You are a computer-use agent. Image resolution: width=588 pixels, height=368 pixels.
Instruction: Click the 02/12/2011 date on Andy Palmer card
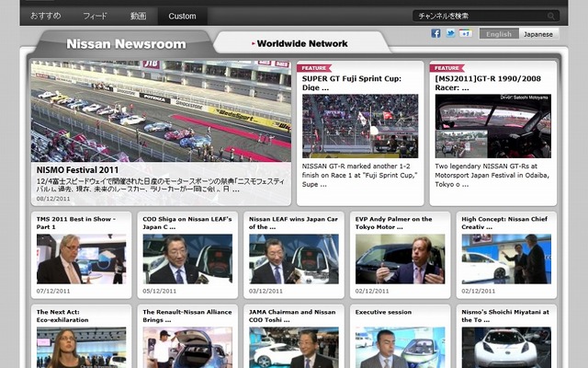pos(372,291)
